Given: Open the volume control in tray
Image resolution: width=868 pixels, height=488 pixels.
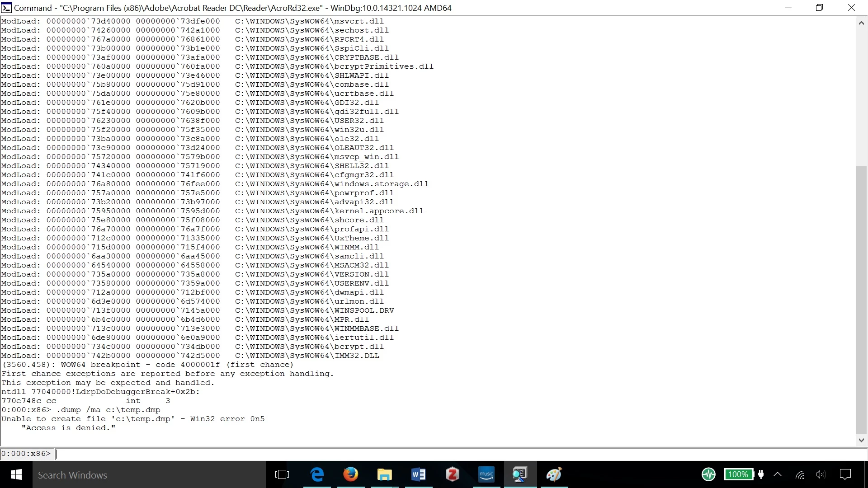Looking at the screenshot, I should coord(820,474).
